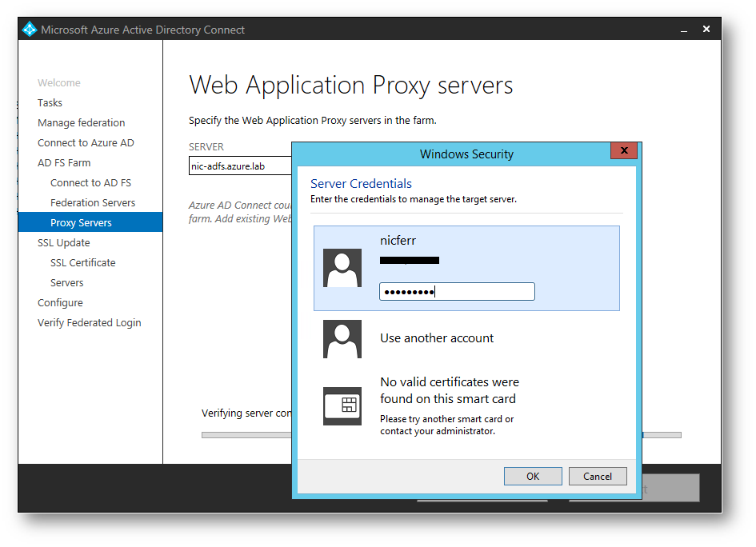Open the Welcome step in sidebar
The width and height of the screenshot is (756, 547).
coord(59,82)
